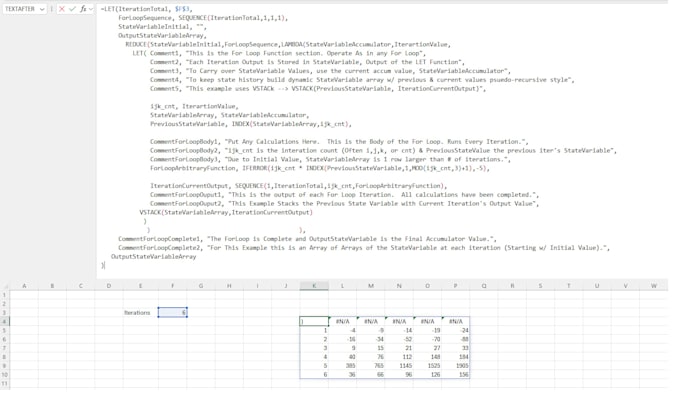Select the cell showing 1145

(399, 366)
